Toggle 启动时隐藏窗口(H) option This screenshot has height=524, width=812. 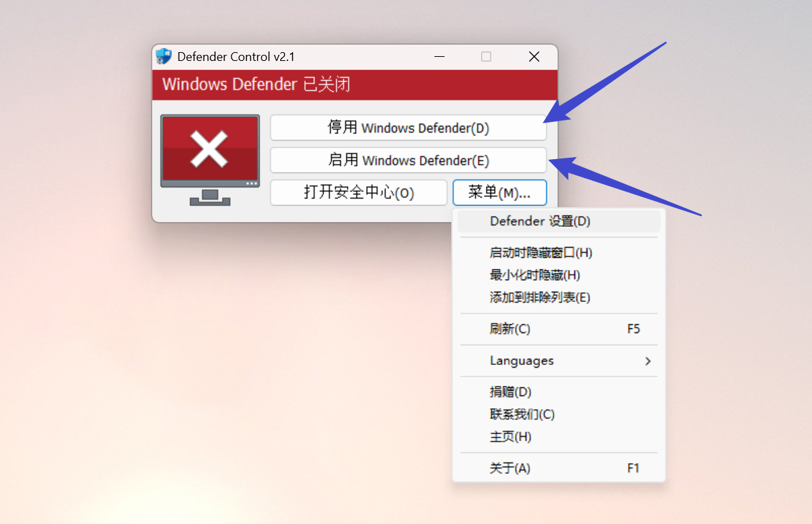coord(559,253)
